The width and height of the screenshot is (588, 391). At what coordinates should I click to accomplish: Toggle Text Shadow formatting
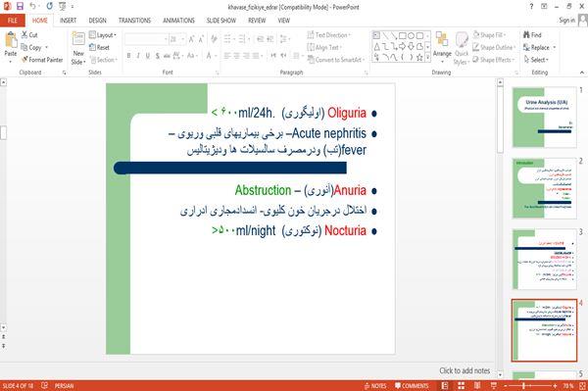[x=158, y=56]
